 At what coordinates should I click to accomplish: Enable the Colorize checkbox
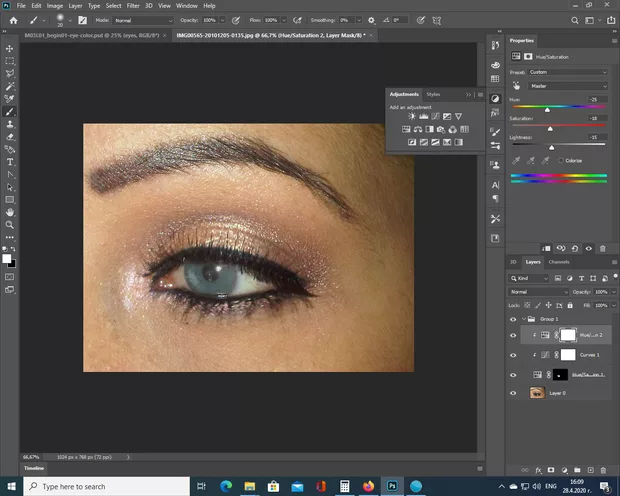coord(560,160)
